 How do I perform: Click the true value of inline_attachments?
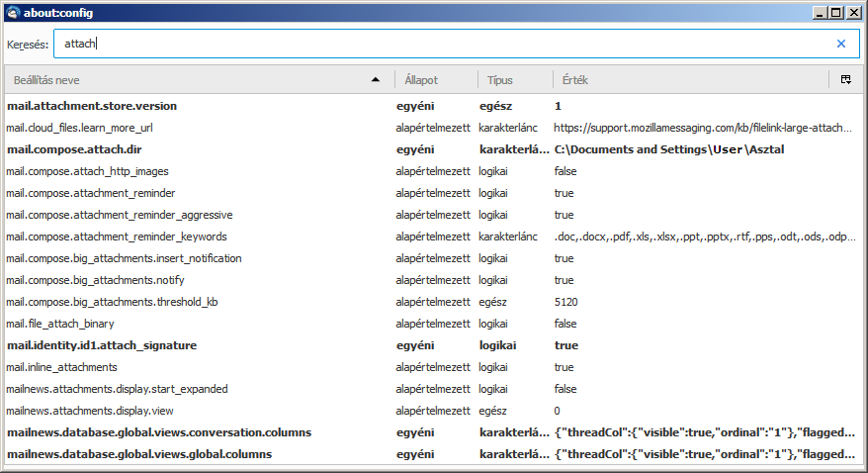click(564, 367)
